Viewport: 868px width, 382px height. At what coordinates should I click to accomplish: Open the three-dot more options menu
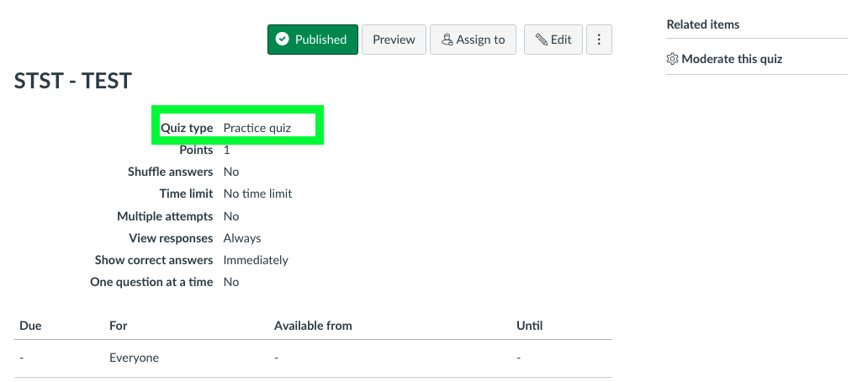click(599, 40)
